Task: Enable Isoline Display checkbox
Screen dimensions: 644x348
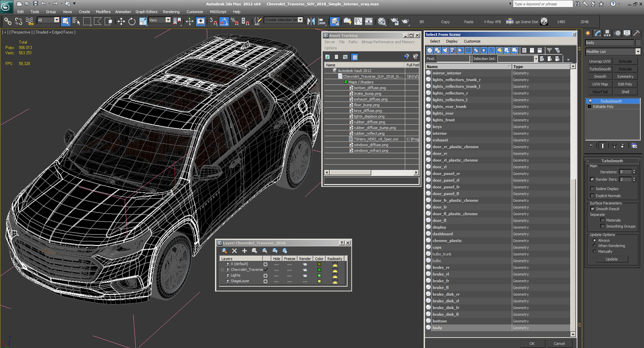Action: click(592, 189)
